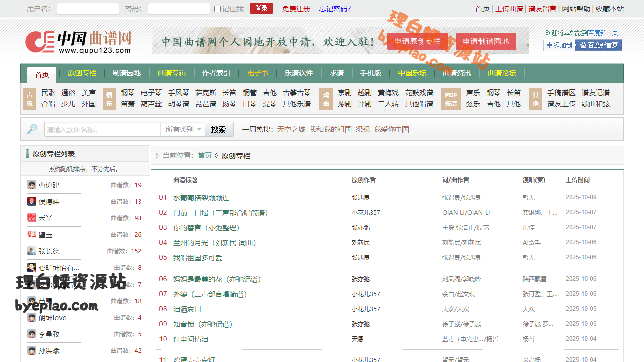
Task: Open the 所有类别 category dropdown
Action: [183, 129]
